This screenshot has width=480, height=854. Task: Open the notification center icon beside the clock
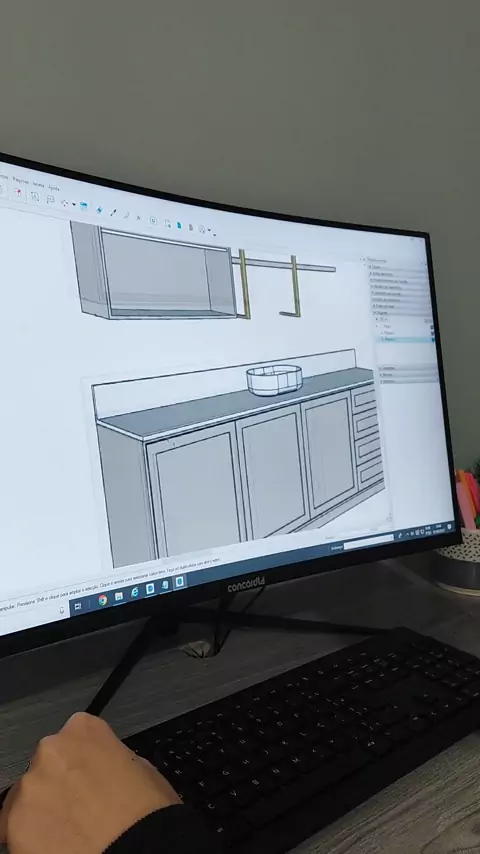click(449, 527)
